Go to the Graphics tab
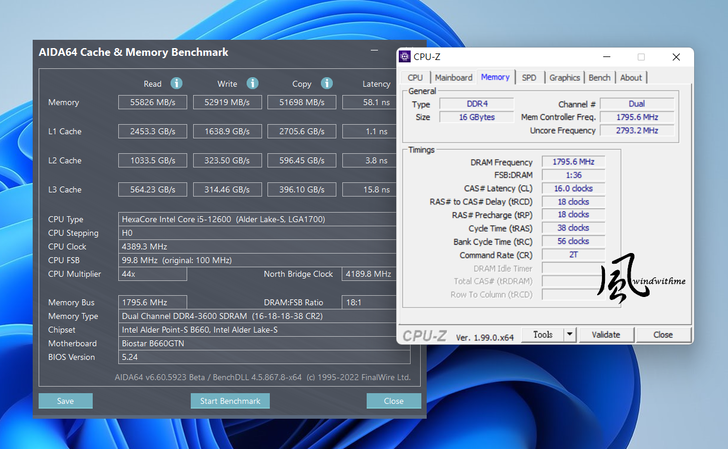 pyautogui.click(x=564, y=77)
